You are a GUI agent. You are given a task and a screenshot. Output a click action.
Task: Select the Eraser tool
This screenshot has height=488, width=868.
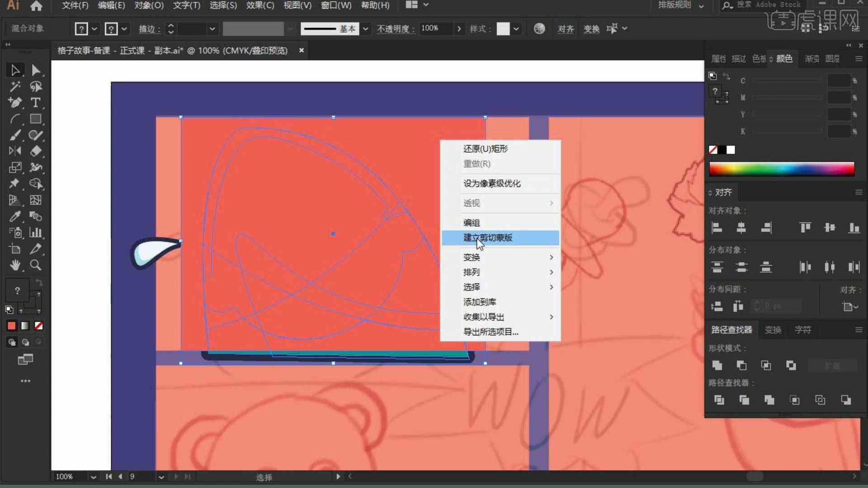coord(36,151)
